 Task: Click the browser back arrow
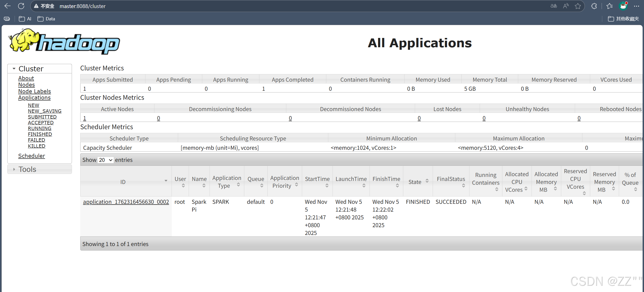tap(8, 6)
